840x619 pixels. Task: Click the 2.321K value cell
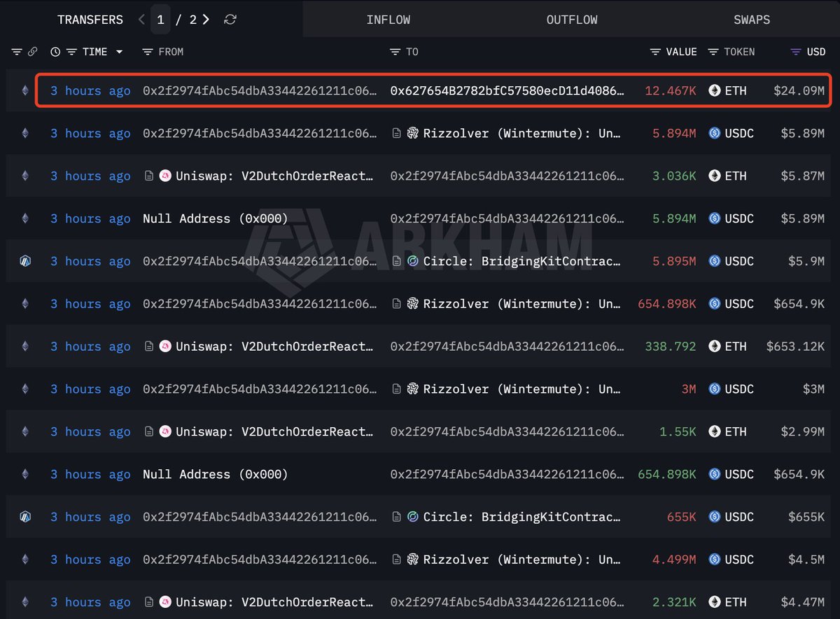tap(674, 602)
